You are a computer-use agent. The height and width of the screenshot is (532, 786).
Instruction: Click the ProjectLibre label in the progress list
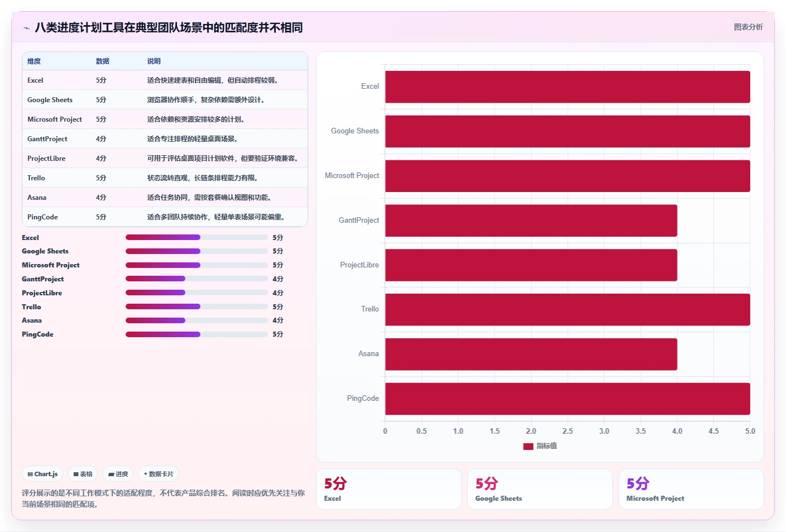pyautogui.click(x=42, y=293)
